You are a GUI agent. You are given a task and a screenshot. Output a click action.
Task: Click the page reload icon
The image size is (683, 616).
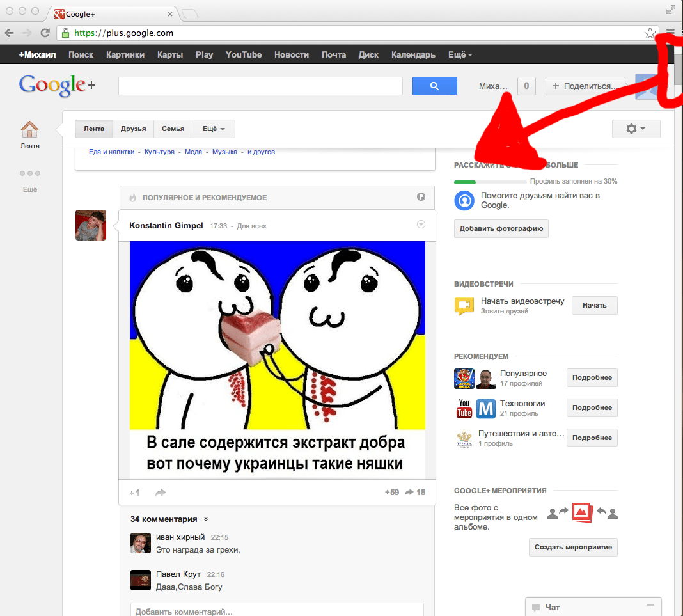click(x=44, y=32)
